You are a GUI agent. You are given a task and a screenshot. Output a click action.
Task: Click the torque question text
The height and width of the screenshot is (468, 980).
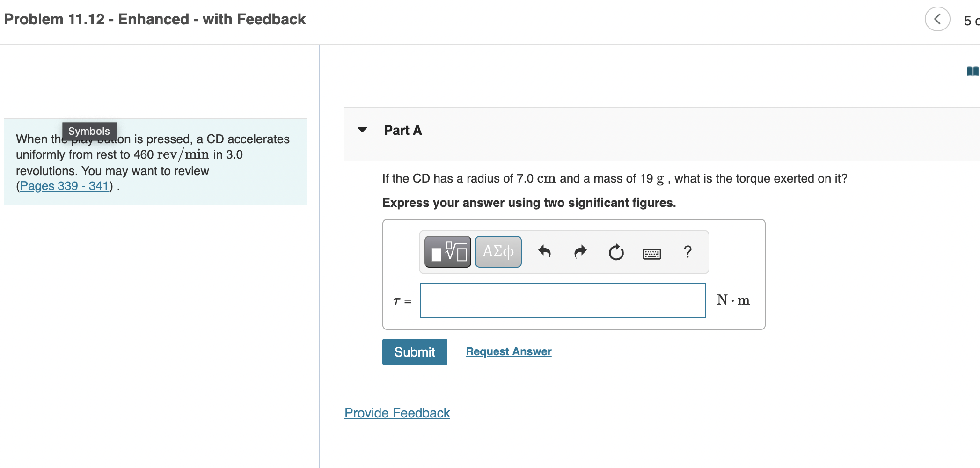click(x=614, y=178)
